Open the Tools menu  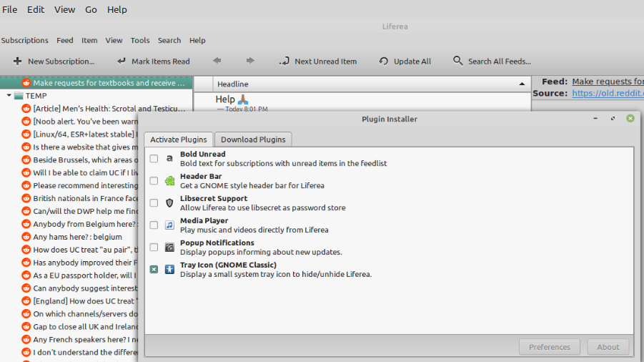click(140, 41)
